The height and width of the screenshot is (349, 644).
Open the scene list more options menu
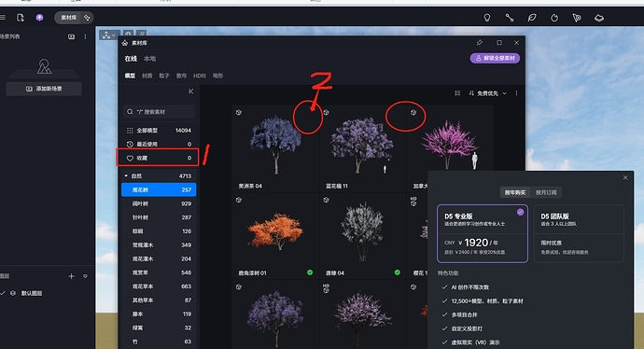(85, 37)
